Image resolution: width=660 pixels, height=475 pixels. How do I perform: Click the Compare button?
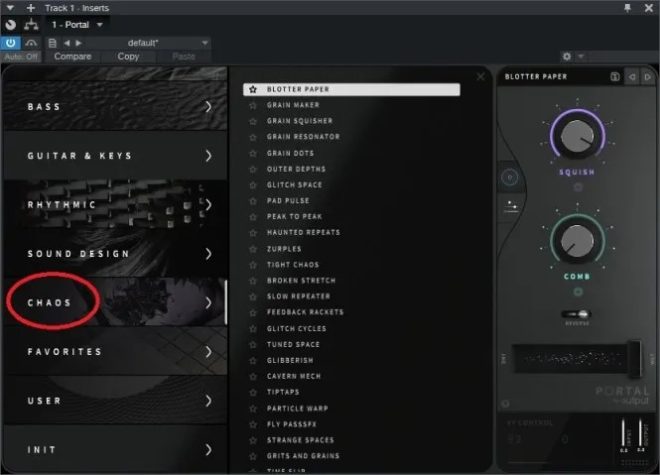point(72,56)
